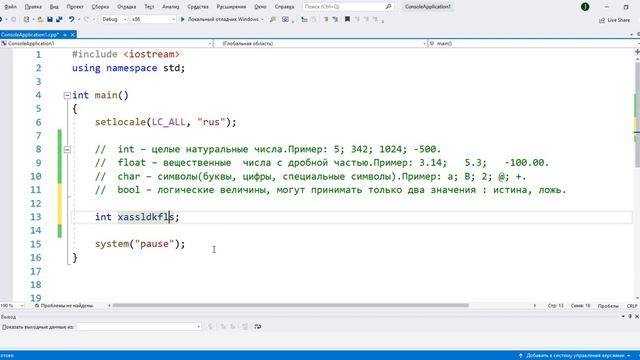
Task: Click the variable name xassldkfls on line 13
Action: (146, 217)
